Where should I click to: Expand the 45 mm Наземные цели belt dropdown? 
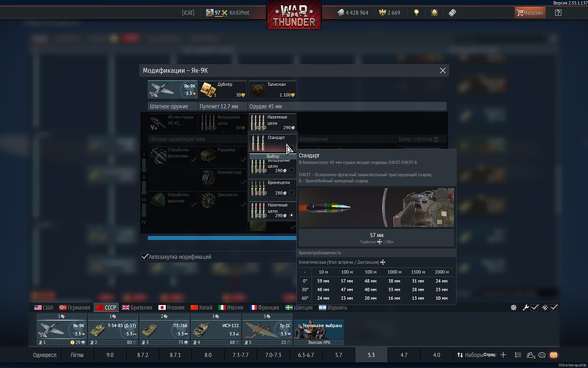click(272, 122)
